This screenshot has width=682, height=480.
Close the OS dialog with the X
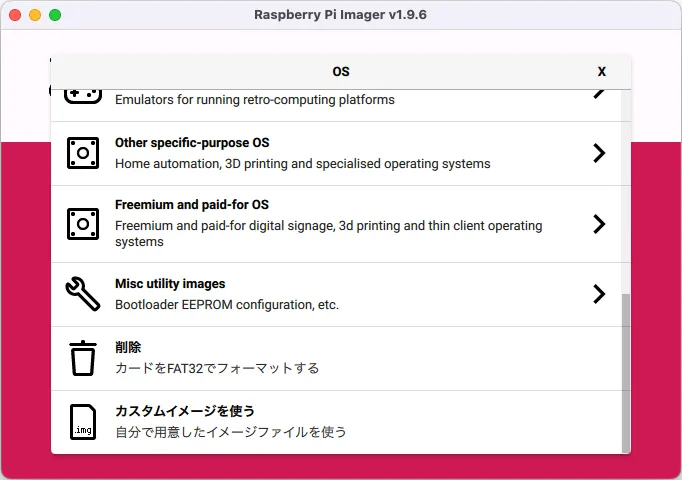pos(602,71)
